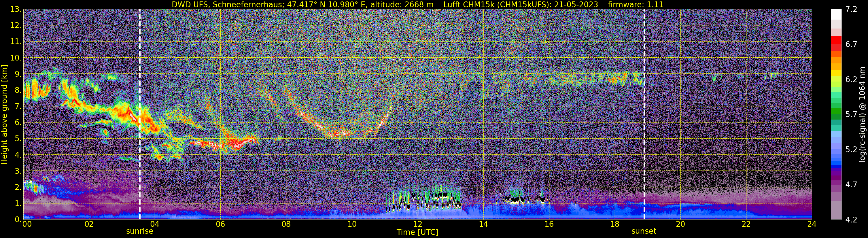Image resolution: width=868 pixels, height=238 pixels.
Task: Click the 'Time [UTC]' axis label
Action: pyautogui.click(x=417, y=232)
